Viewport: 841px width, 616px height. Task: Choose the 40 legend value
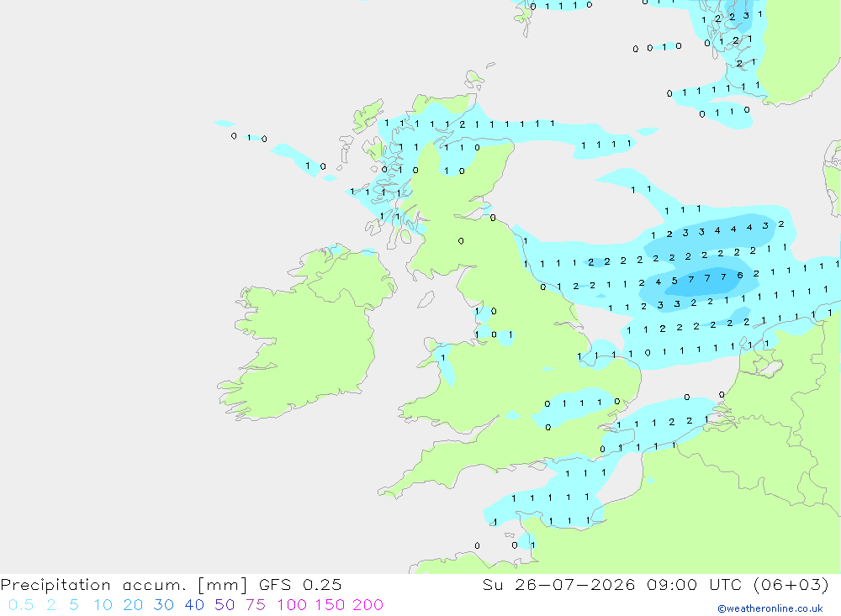click(x=194, y=605)
